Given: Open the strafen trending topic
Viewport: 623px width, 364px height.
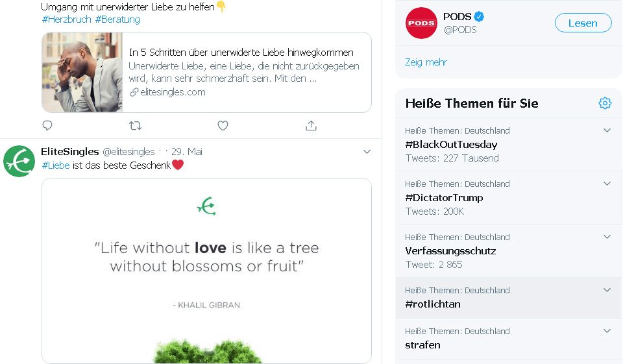Looking at the screenshot, I should [x=422, y=345].
